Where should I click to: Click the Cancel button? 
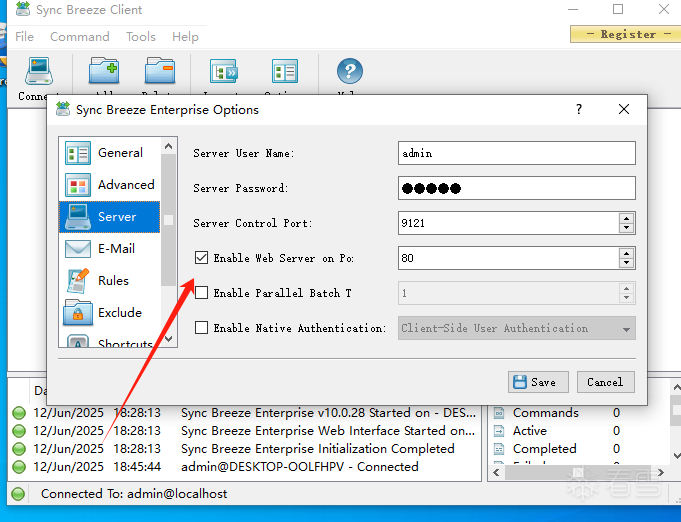(x=605, y=382)
